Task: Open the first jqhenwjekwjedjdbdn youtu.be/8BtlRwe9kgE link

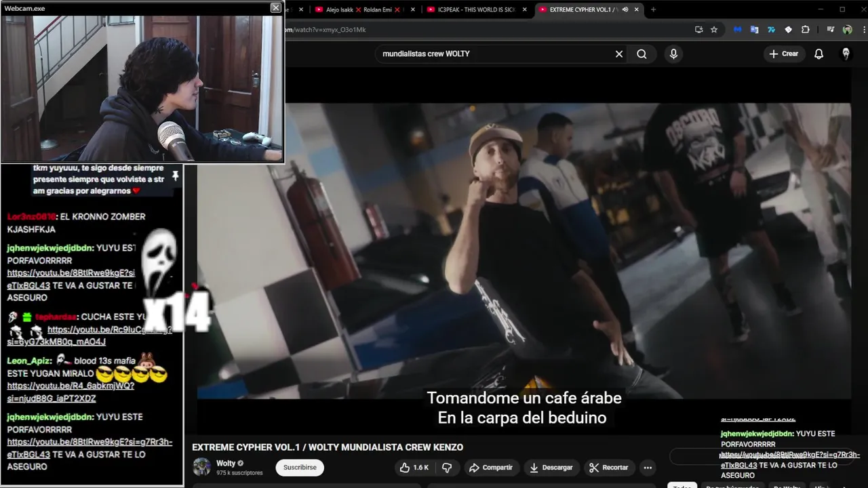Action: [71, 279]
